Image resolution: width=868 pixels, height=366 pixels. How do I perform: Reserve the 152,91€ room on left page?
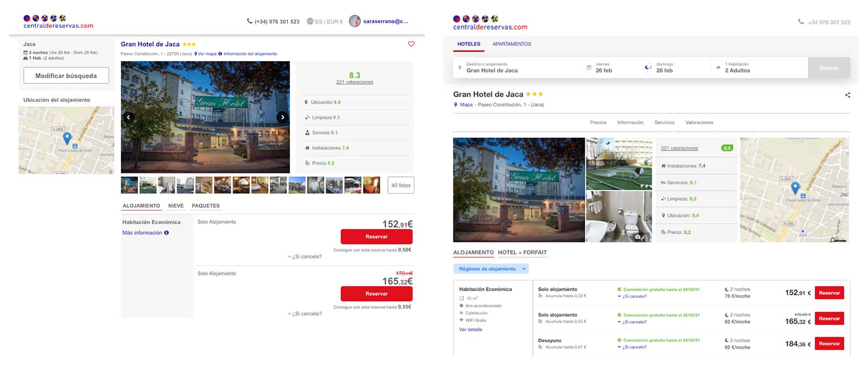point(376,236)
